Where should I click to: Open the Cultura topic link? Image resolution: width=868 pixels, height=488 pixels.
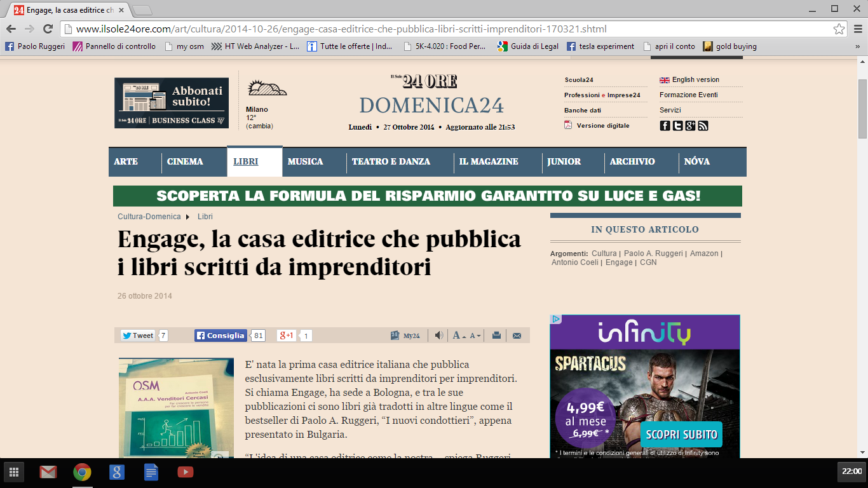604,254
